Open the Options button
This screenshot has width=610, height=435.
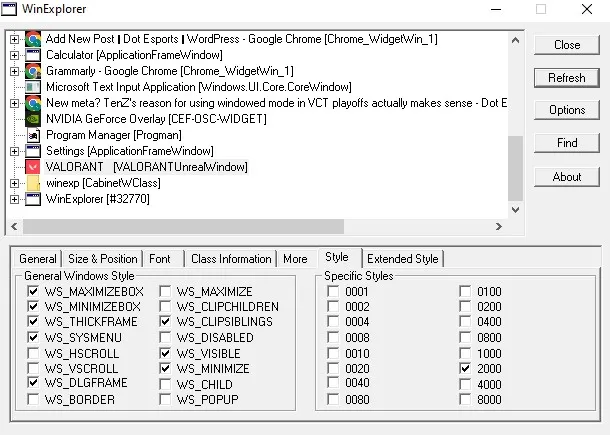(x=567, y=110)
